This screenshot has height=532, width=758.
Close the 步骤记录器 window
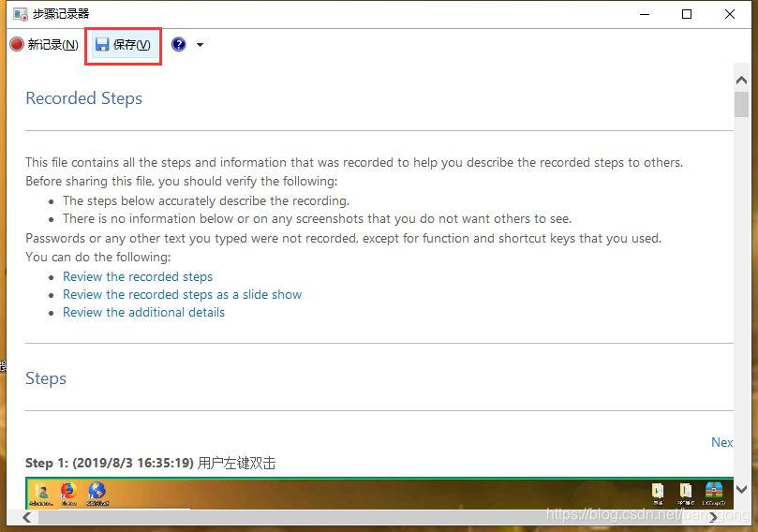(x=730, y=14)
